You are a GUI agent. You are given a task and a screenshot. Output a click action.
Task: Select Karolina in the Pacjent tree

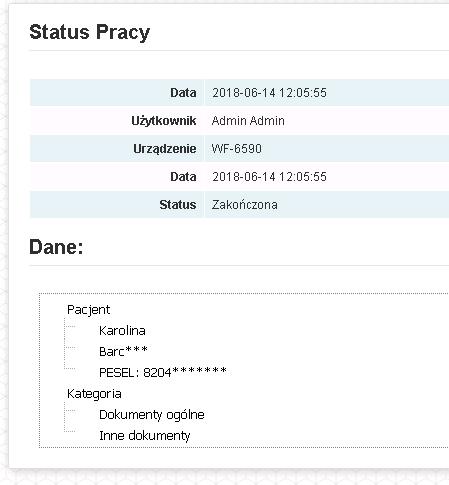click(x=122, y=331)
